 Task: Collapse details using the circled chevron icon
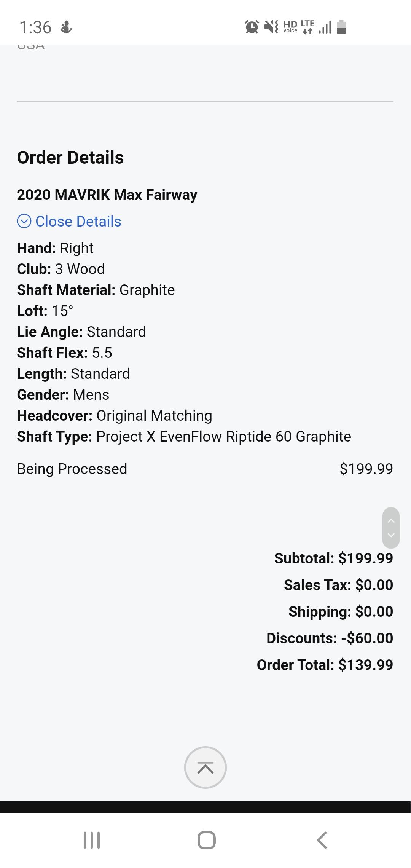pos(24,221)
